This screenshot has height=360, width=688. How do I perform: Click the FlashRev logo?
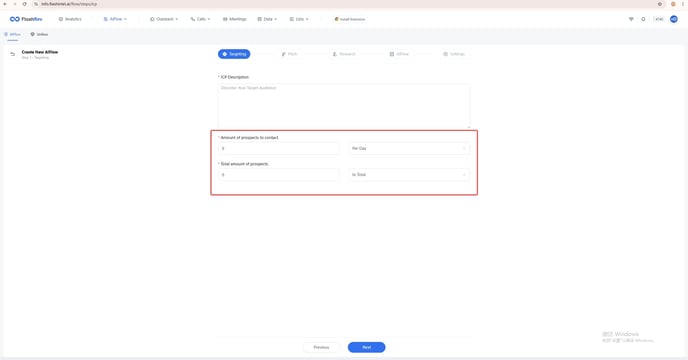26,19
